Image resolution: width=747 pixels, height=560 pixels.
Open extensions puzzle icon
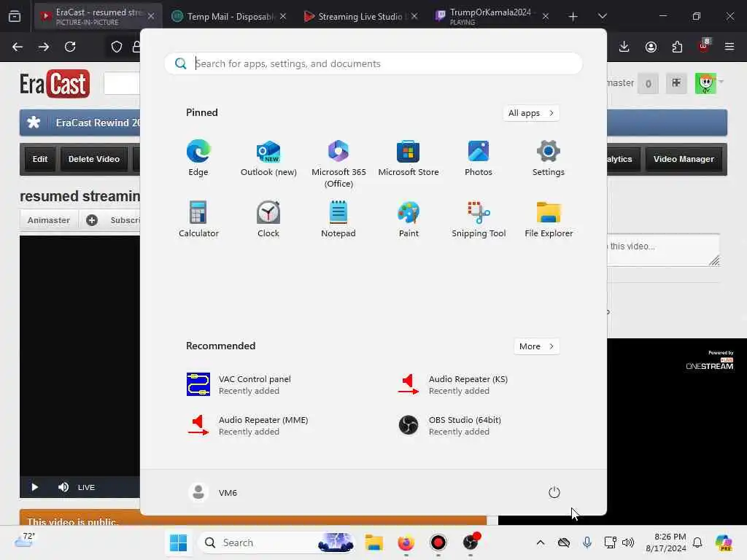click(677, 47)
